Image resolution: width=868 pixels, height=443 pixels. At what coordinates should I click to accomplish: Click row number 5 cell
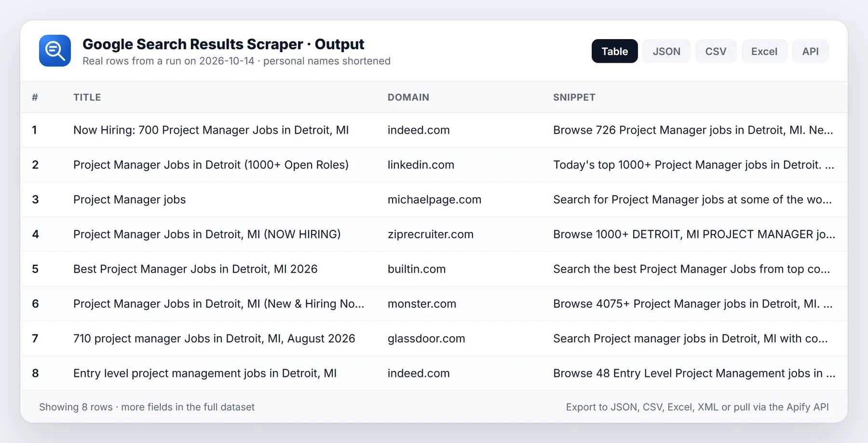click(x=35, y=269)
